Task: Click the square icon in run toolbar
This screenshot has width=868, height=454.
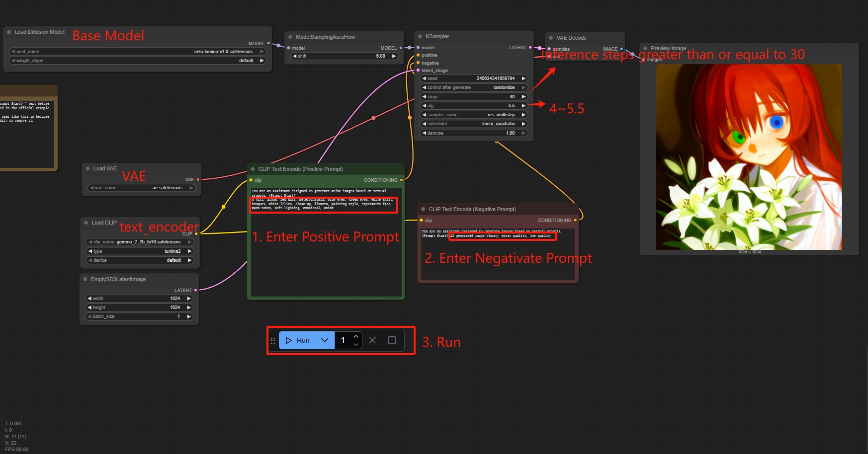Action: click(392, 340)
